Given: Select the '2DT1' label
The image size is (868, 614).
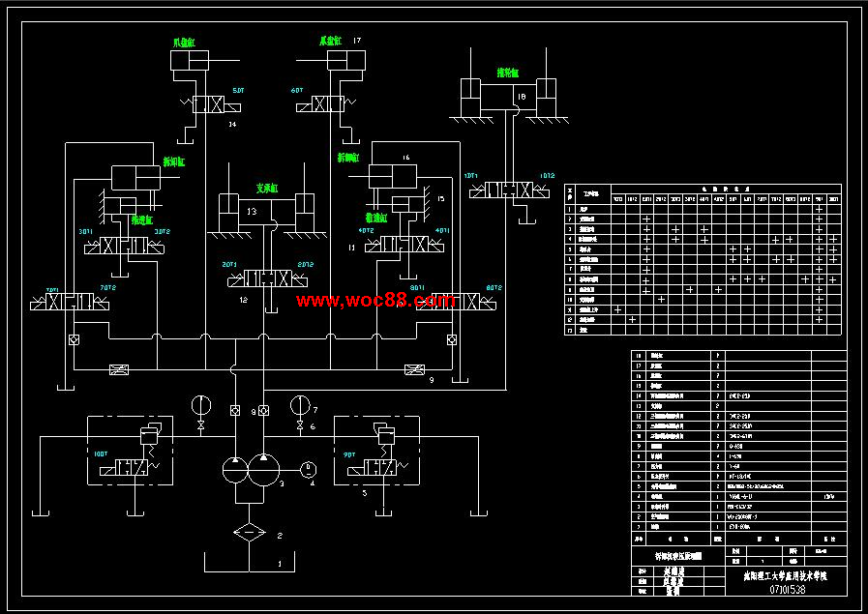Looking at the screenshot, I should tap(229, 264).
